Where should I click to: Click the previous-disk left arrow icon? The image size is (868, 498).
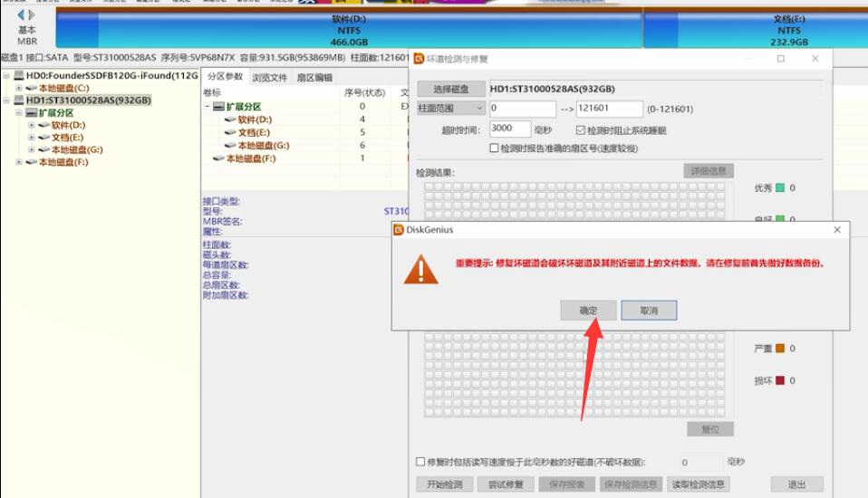(x=21, y=14)
